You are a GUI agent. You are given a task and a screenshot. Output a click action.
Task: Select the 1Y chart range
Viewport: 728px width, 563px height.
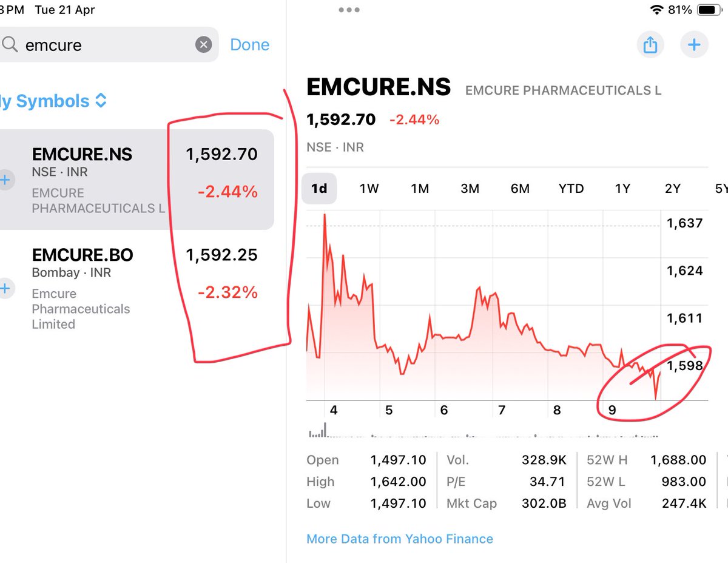coord(622,189)
